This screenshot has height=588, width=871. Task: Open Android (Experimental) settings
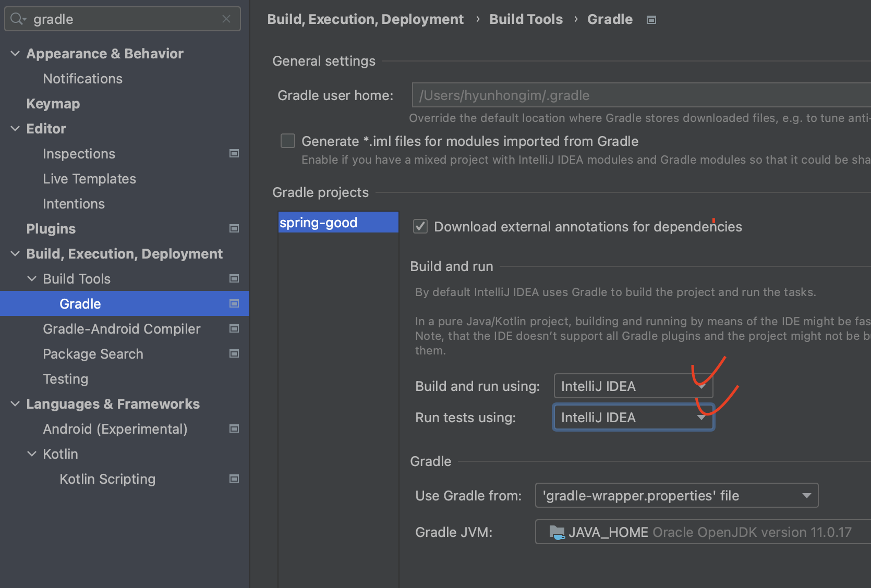(115, 429)
